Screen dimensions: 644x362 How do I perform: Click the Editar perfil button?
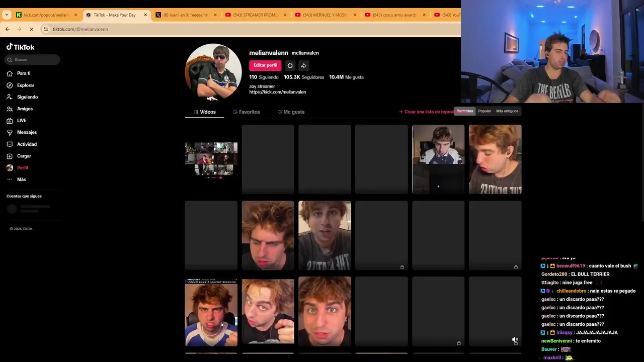coord(265,65)
